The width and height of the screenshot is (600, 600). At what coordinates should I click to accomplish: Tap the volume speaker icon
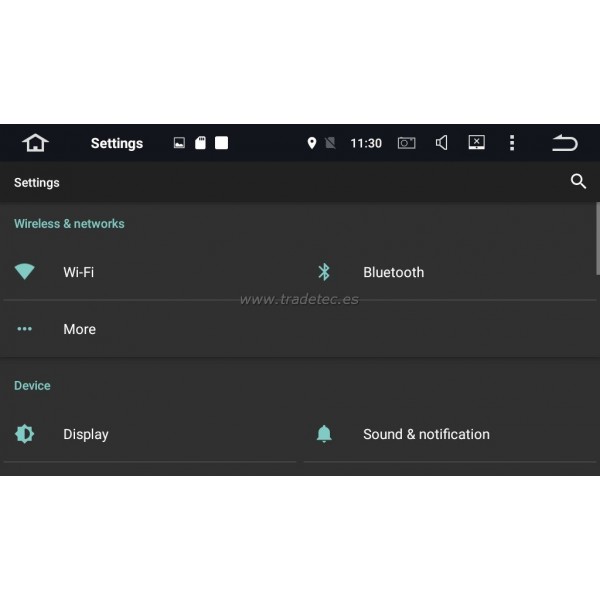[x=441, y=143]
